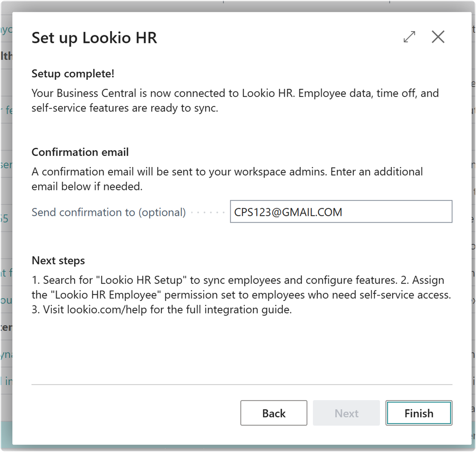The image size is (476, 452).
Task: Click the "Set up Lookio HR" dialog title
Action: pos(94,38)
